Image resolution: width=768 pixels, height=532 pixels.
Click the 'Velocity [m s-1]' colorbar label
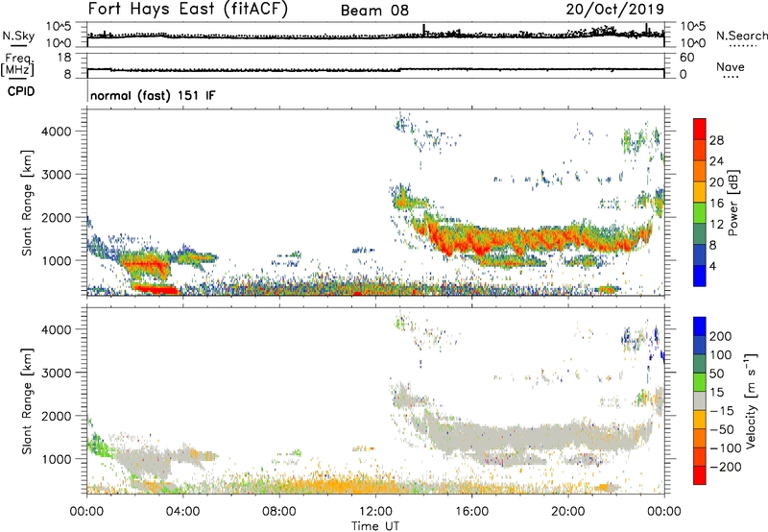click(751, 400)
